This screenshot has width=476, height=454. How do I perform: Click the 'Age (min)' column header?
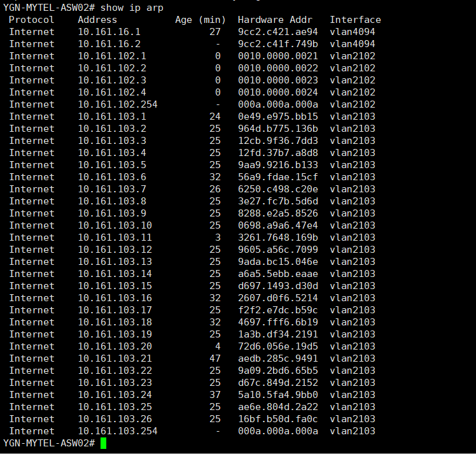(x=200, y=20)
